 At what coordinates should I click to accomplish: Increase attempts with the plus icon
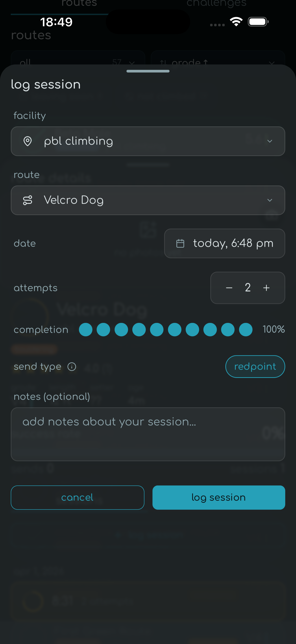(x=266, y=288)
